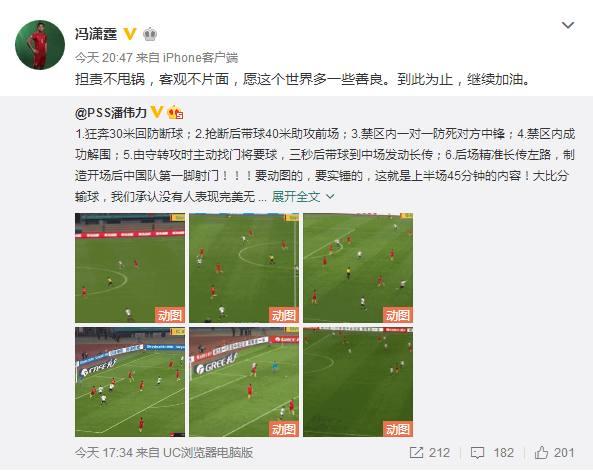Open the post options chevron menu

568,25
